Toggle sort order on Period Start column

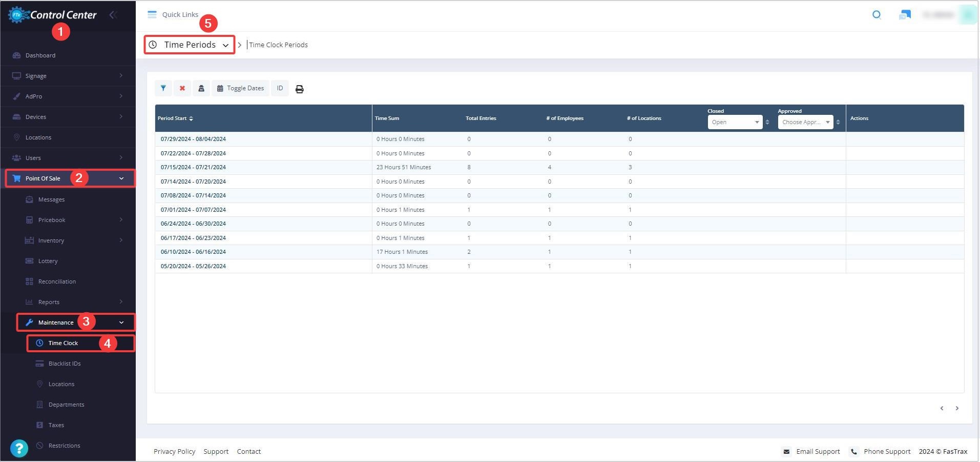(x=191, y=118)
